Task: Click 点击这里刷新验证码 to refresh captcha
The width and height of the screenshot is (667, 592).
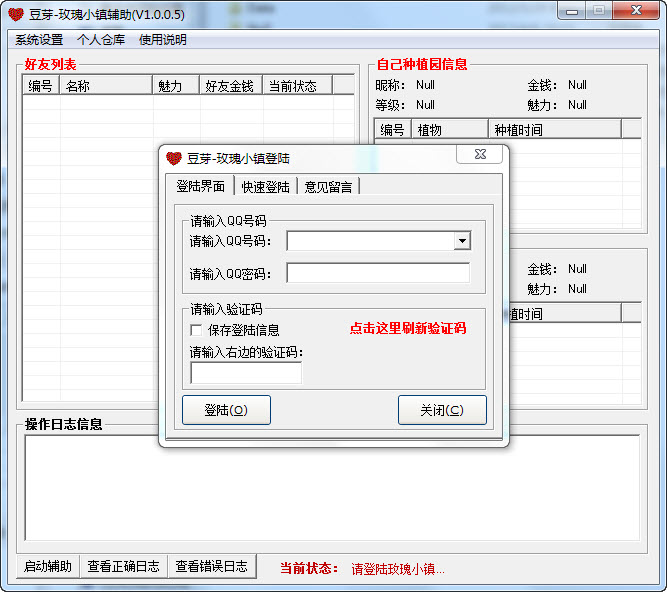Action: click(408, 328)
